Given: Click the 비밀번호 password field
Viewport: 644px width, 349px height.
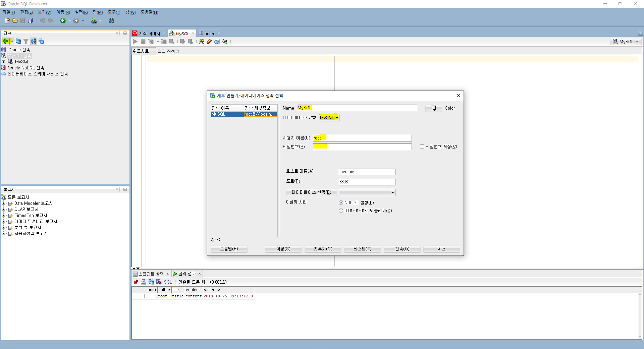Looking at the screenshot, I should point(362,147).
